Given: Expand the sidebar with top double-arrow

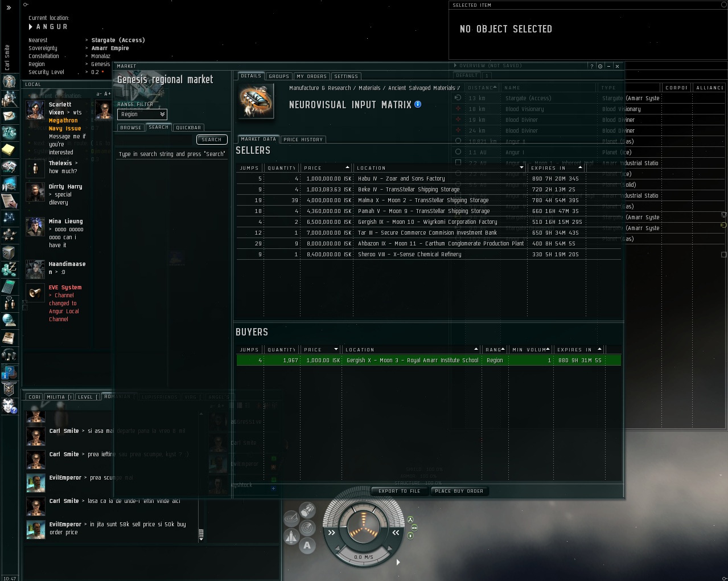Looking at the screenshot, I should [9, 7].
